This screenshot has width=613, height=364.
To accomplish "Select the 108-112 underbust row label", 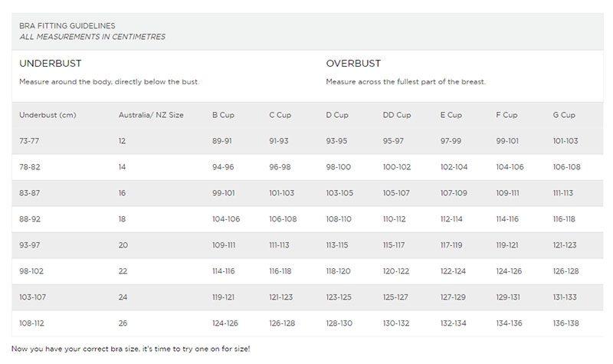I will pyautogui.click(x=33, y=323).
